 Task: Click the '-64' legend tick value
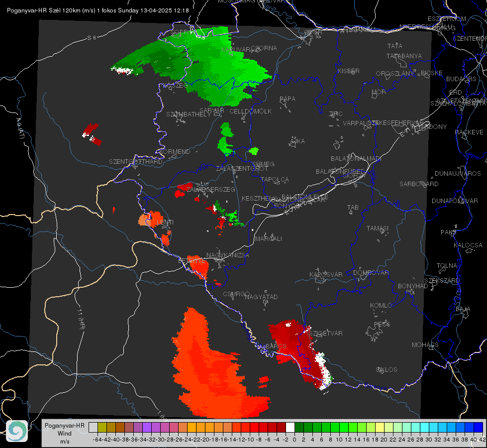pyautogui.click(x=97, y=440)
